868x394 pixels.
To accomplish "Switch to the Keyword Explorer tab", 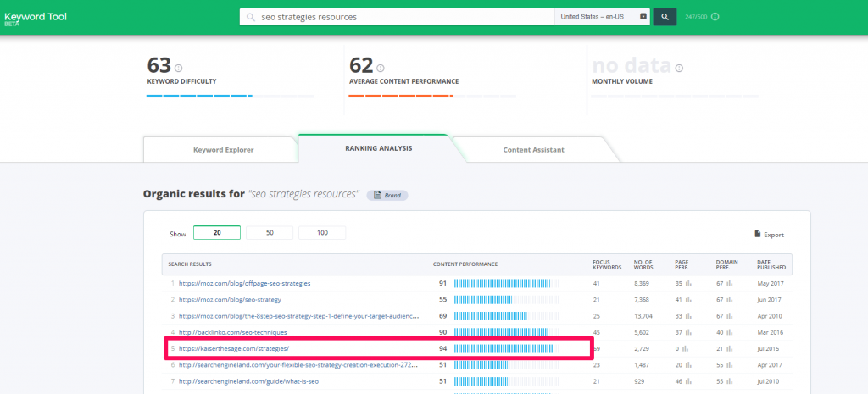I will pos(223,150).
